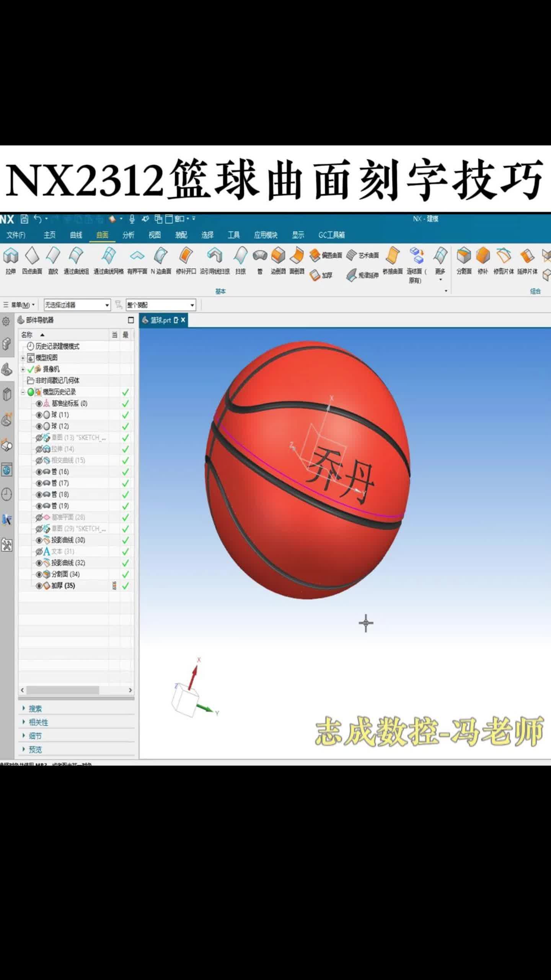Viewport: 551px width, 980px height.
Task: Open the 沿引导线扫掠 tool
Action: click(x=215, y=261)
